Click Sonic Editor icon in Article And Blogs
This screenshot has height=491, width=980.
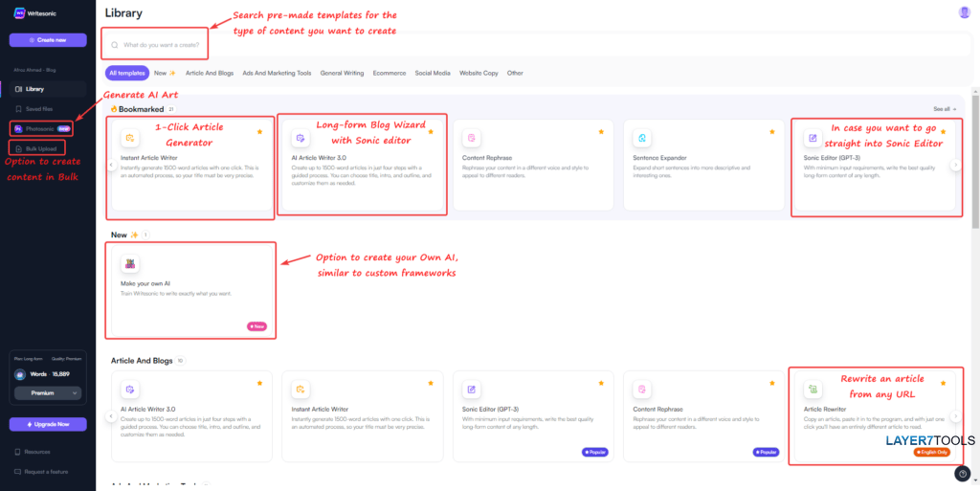[471, 390]
